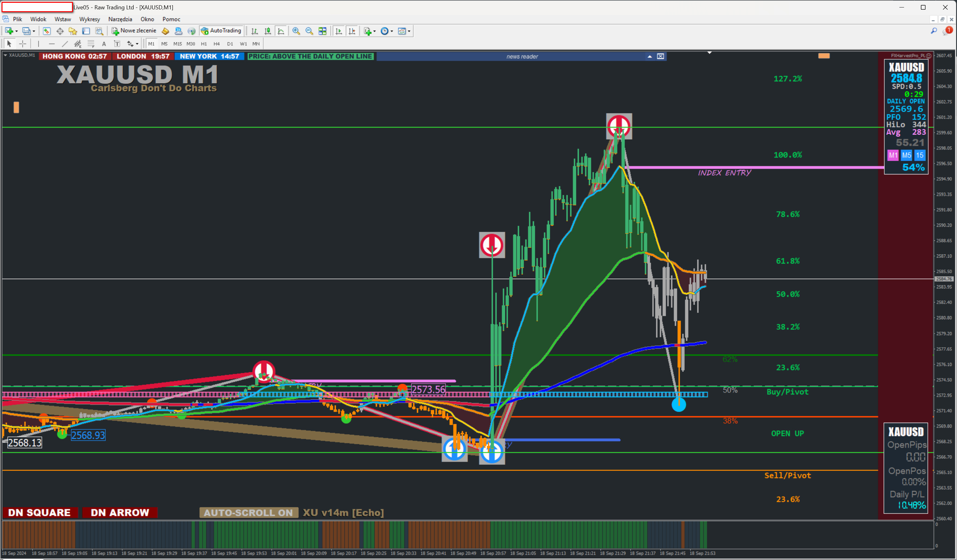
Task: Click the Zoom In magnifier icon
Action: coord(296,31)
